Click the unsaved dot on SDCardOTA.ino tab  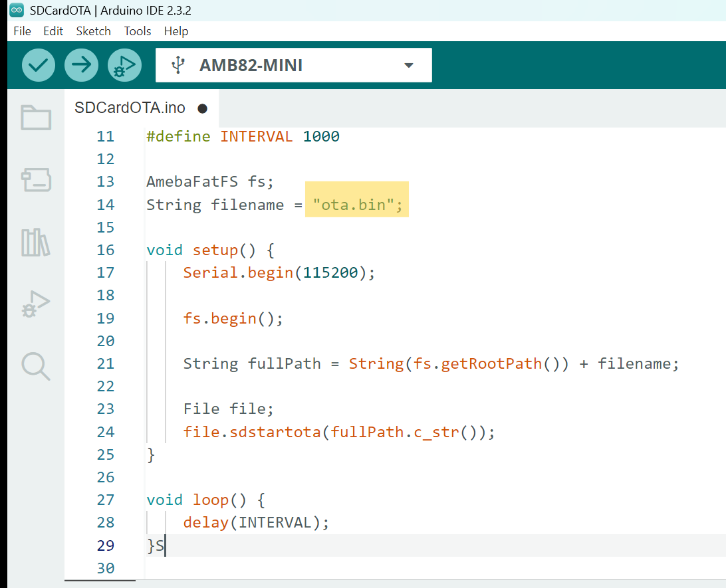pos(203,108)
